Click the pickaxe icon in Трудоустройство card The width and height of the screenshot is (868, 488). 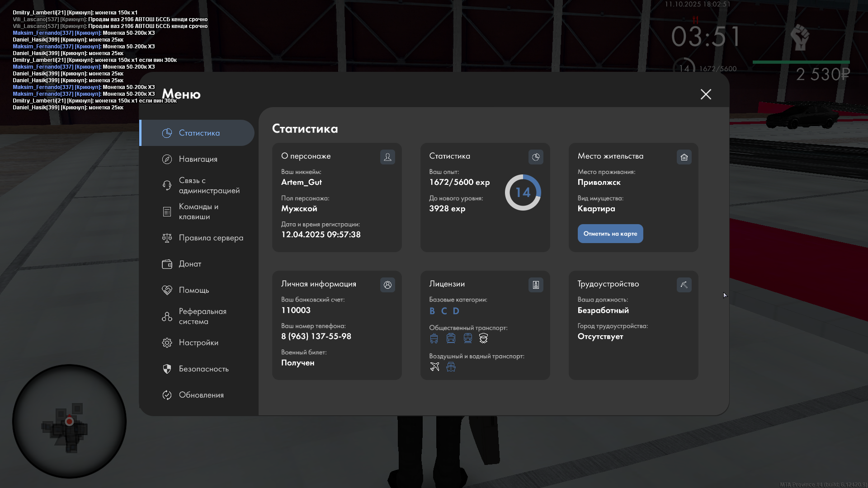click(684, 285)
